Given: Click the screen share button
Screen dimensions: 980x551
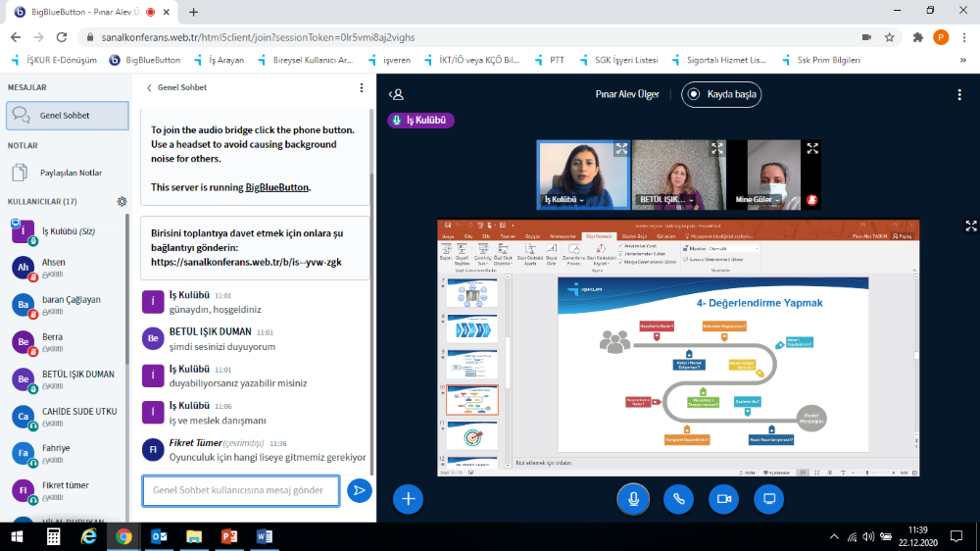Looking at the screenshot, I should click(x=768, y=499).
